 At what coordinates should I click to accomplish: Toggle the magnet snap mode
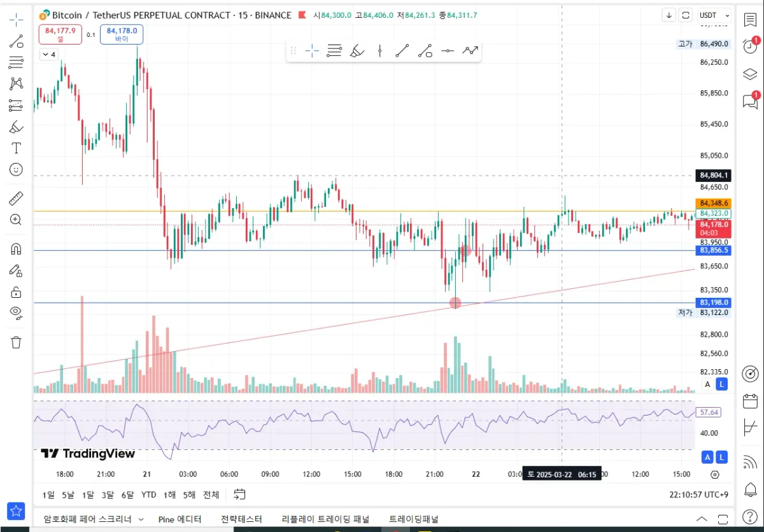(16, 249)
